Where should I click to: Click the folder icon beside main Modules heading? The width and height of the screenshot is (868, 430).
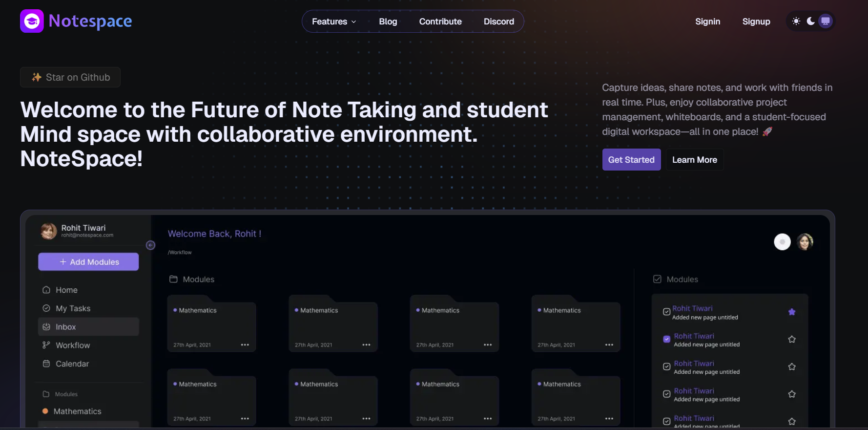(173, 279)
